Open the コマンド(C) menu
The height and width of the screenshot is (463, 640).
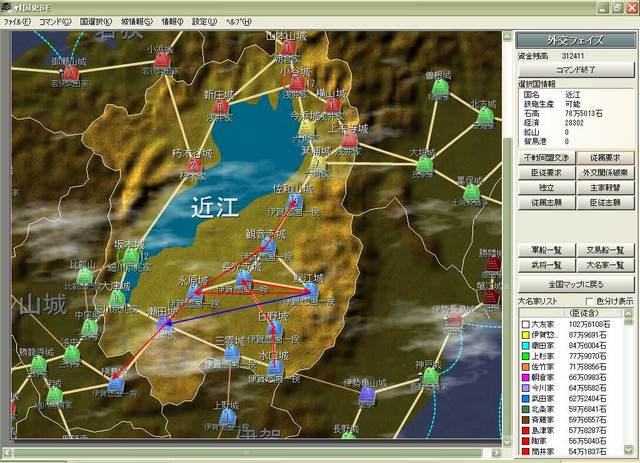(x=55, y=22)
